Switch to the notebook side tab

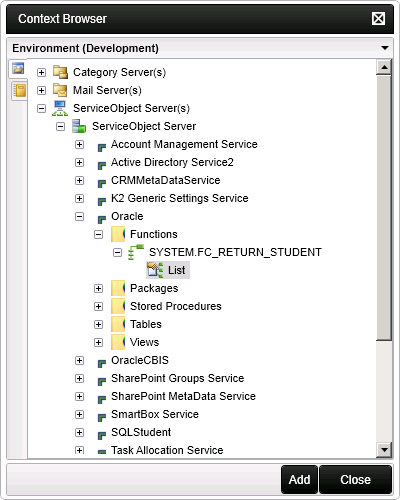19,91
